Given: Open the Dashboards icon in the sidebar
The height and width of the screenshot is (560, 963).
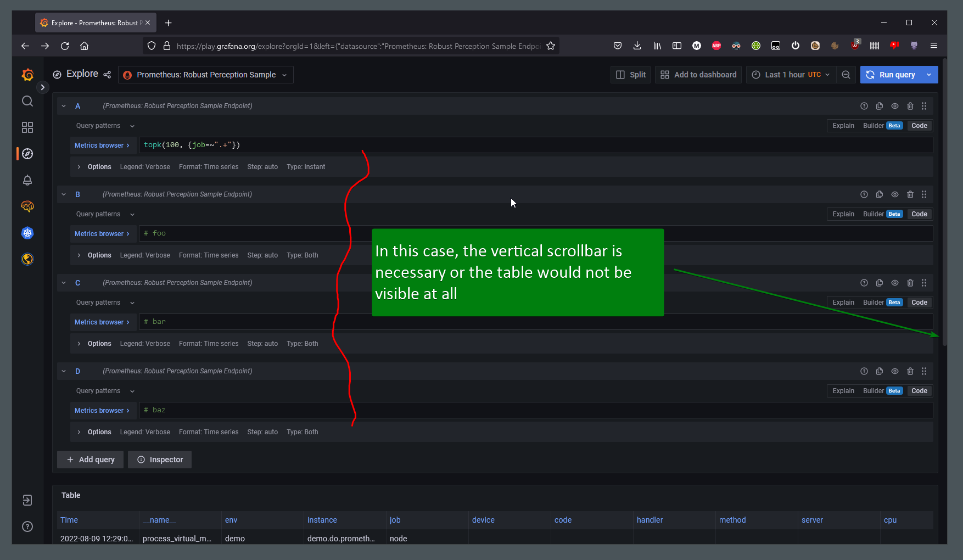Looking at the screenshot, I should pyautogui.click(x=27, y=127).
